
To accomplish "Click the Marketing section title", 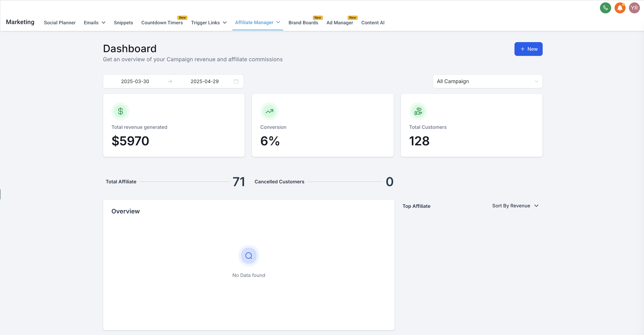I will tap(20, 22).
